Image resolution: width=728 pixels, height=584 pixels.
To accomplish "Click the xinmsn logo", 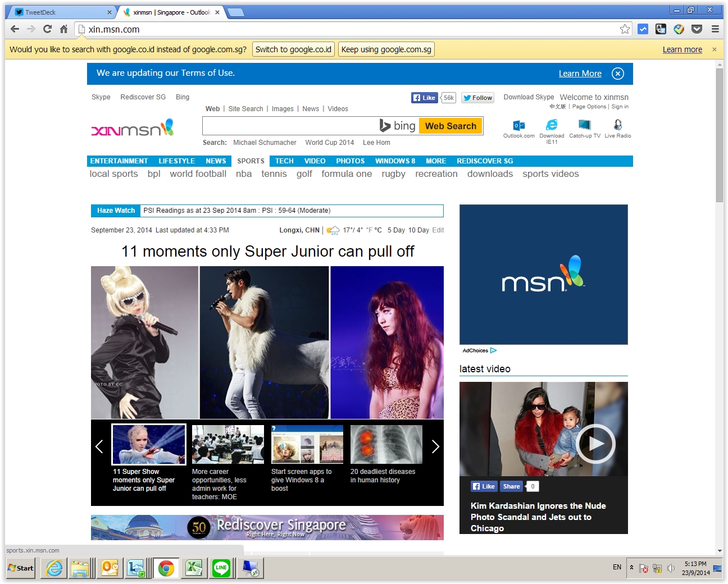I will 133,128.
